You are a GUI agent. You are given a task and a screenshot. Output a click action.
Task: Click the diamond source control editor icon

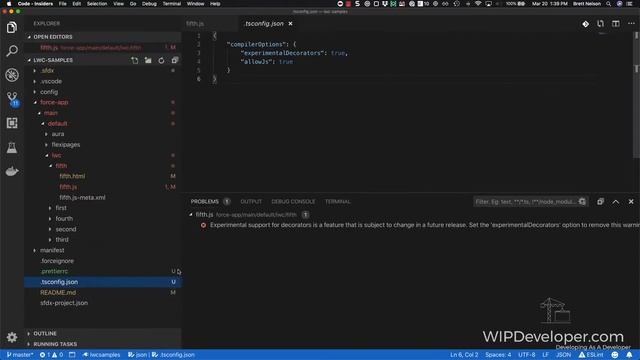tap(585, 24)
